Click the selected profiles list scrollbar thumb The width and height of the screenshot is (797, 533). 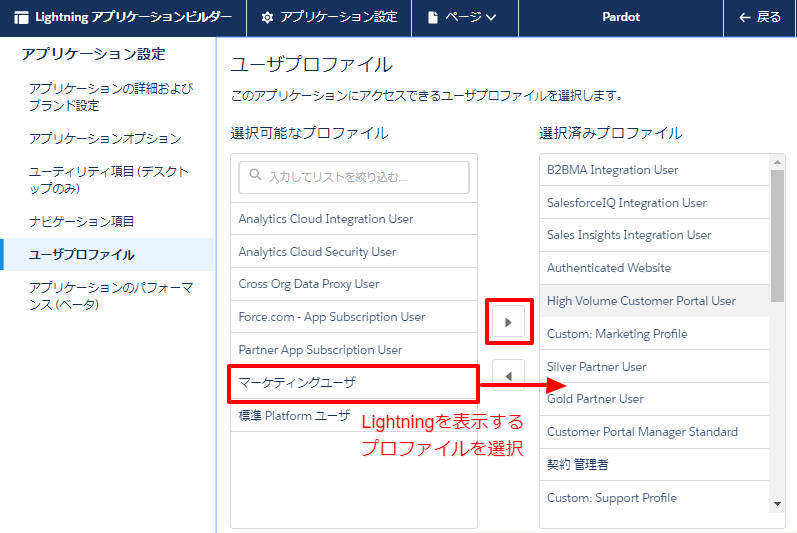coord(777,236)
